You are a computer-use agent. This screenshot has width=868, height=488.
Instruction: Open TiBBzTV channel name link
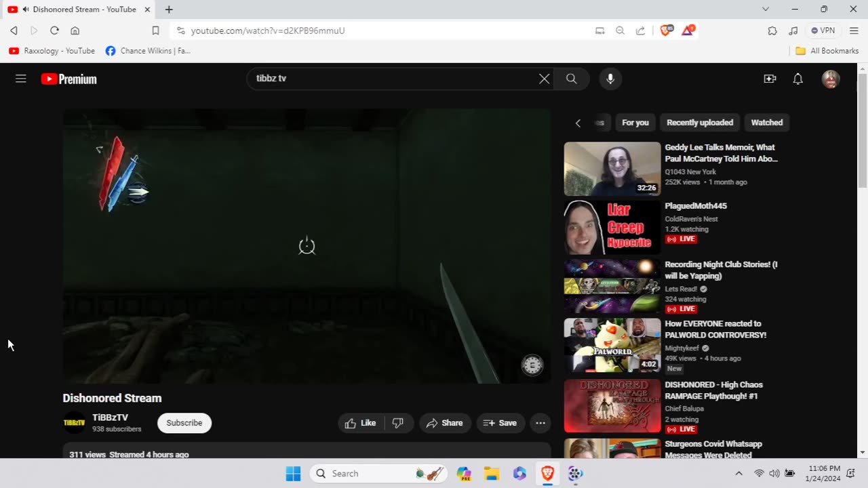(111, 418)
